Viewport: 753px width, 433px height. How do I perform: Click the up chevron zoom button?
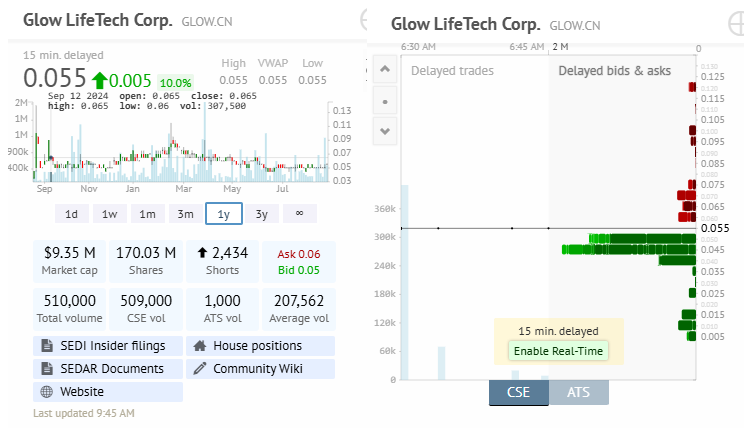pyautogui.click(x=385, y=69)
